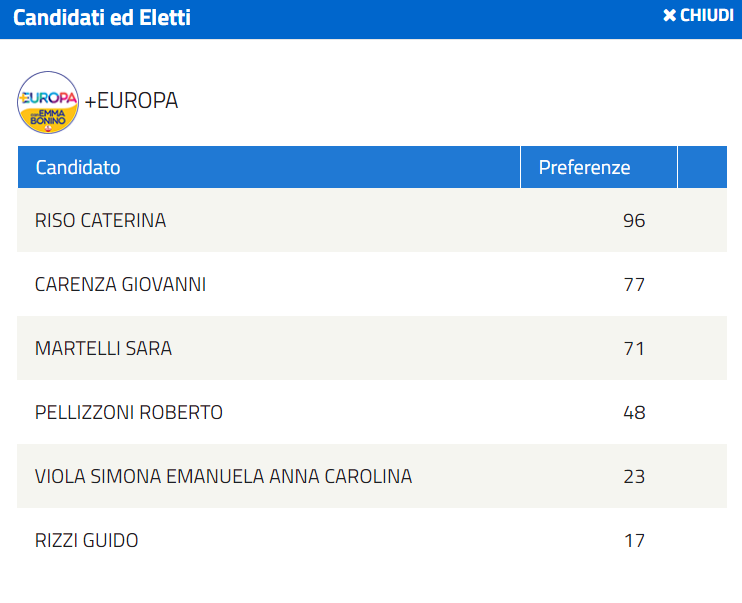
Task: Select the VIOLA SIMONA EMANUELA ANNA CAROLINA row
Action: (x=372, y=476)
